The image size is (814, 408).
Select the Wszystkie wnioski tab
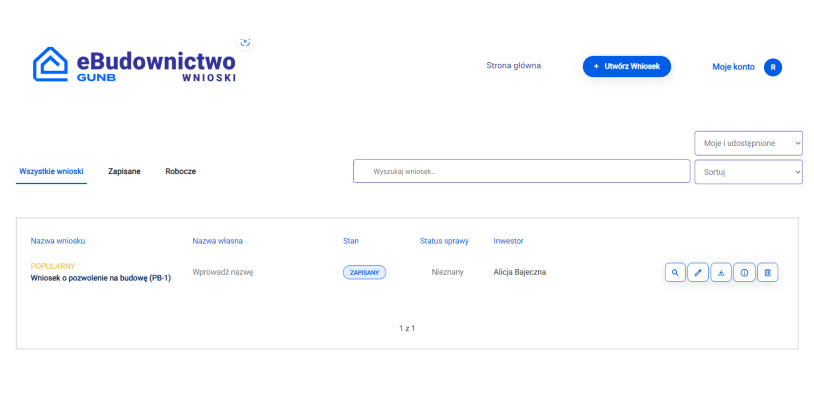tap(51, 172)
